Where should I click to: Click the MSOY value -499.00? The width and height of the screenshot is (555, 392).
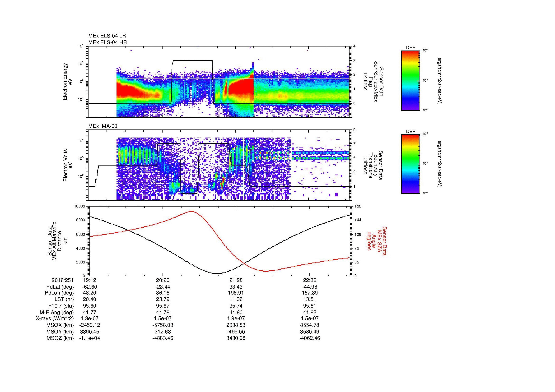(x=236, y=332)
